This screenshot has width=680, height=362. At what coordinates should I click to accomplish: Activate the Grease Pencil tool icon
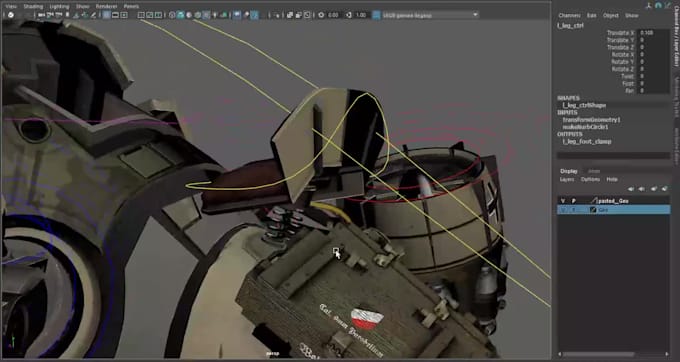tap(93, 15)
